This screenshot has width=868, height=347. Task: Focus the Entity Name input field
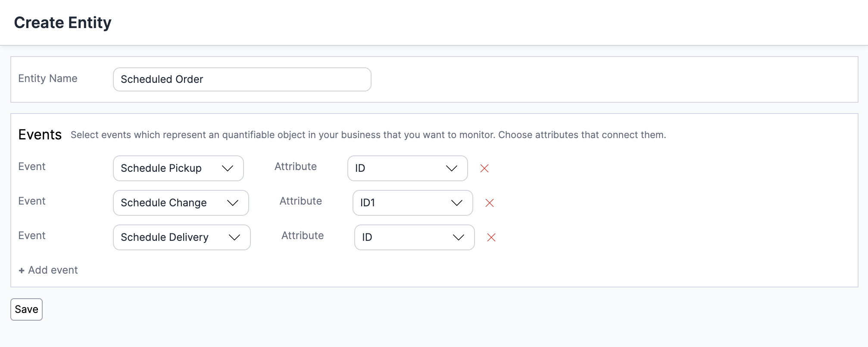tap(242, 79)
